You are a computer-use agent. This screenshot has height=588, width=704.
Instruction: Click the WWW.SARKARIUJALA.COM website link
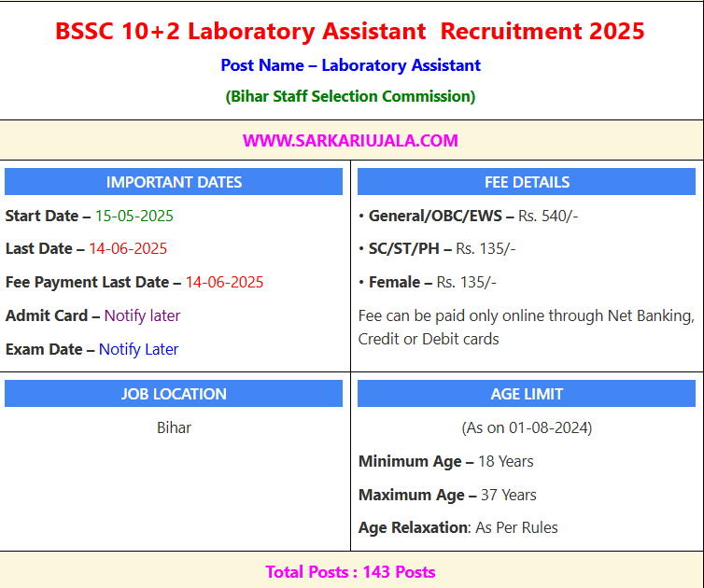350,141
